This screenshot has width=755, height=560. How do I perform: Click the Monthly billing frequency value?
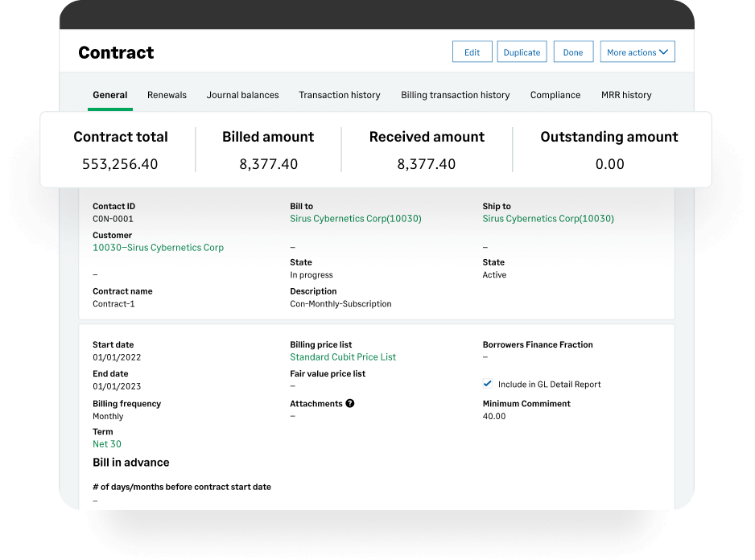pos(108,416)
